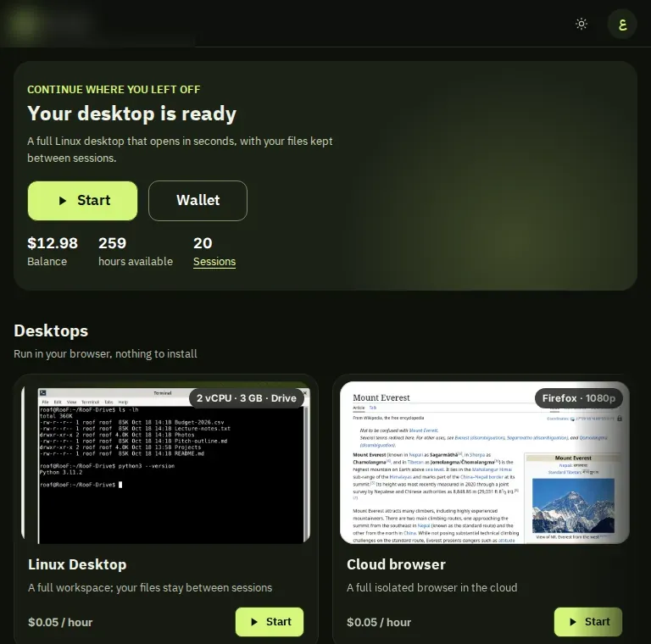
Task: Click the 2 vCPU · 3 GB · Drive badge
Action: click(246, 398)
